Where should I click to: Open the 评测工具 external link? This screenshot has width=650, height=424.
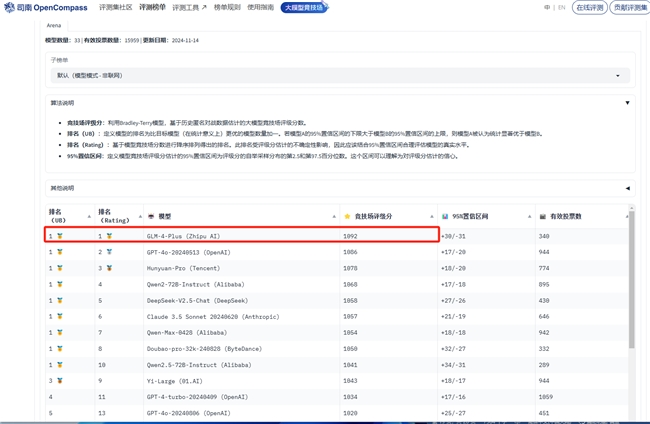(x=189, y=8)
